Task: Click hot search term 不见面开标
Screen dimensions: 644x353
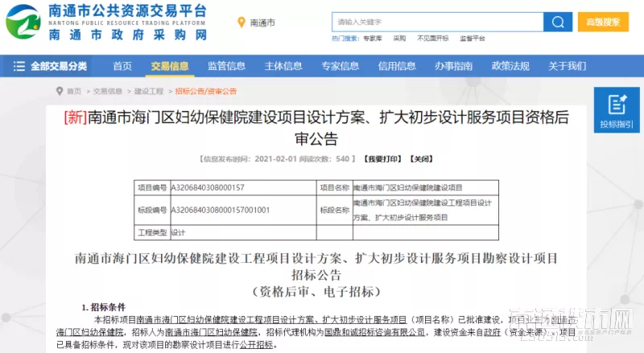Action: click(x=432, y=39)
